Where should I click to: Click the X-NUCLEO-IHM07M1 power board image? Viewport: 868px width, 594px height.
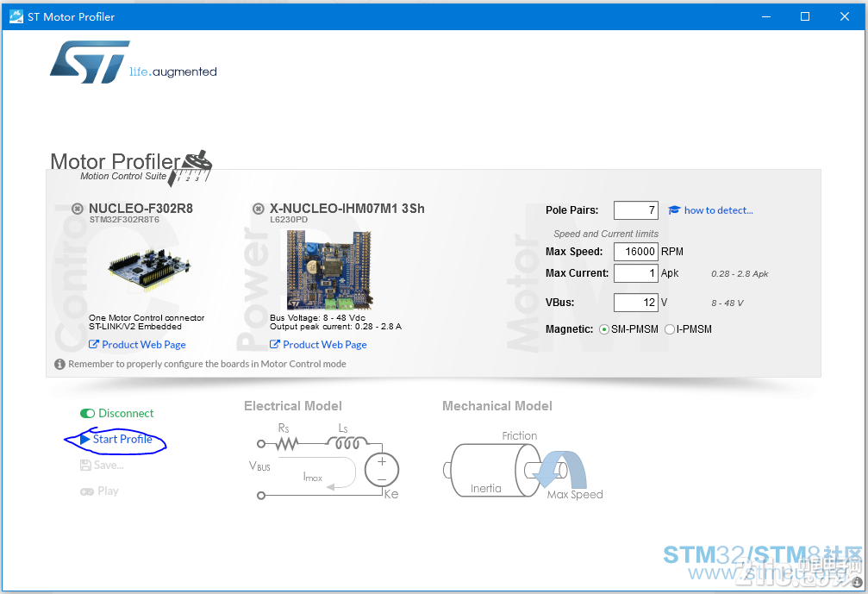point(329,270)
